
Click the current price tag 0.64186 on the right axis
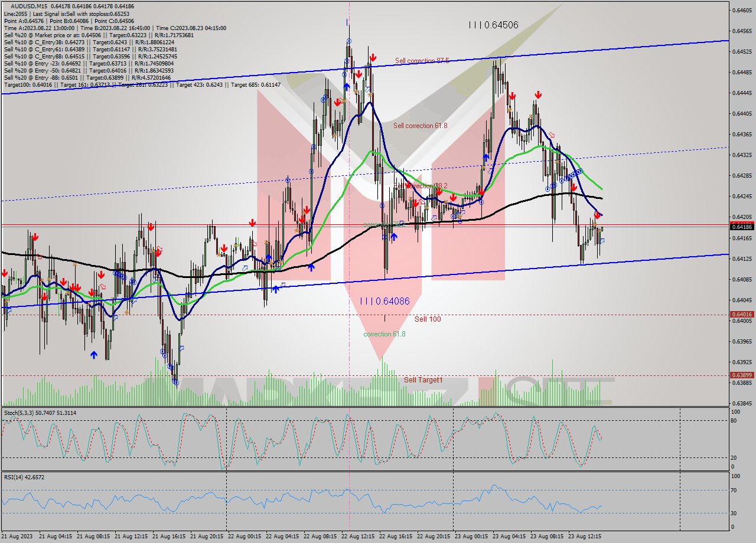click(x=742, y=225)
